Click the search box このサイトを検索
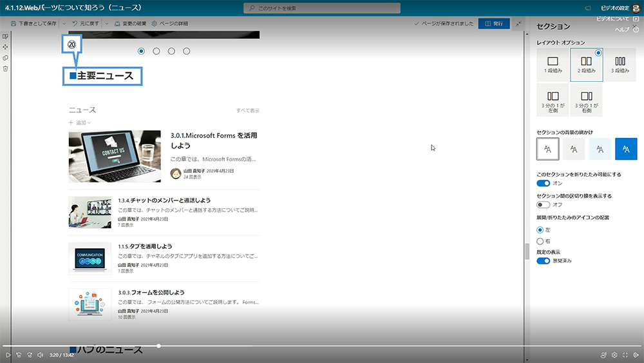 pos(322,8)
